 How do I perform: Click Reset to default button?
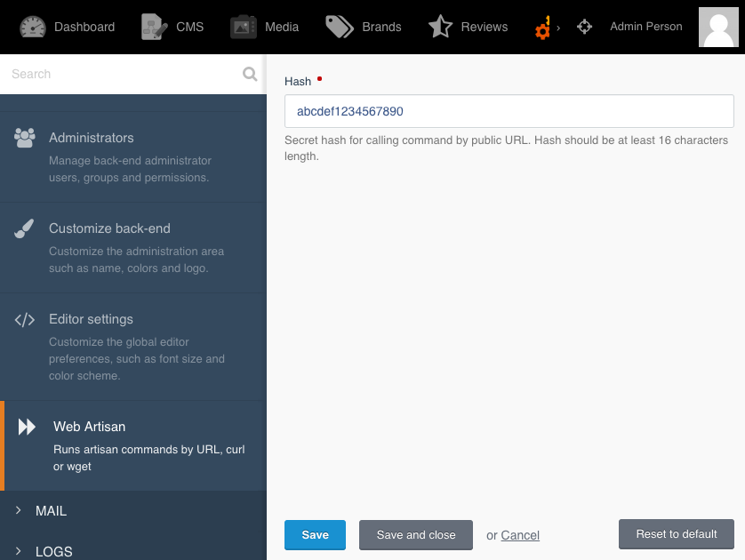coord(677,534)
